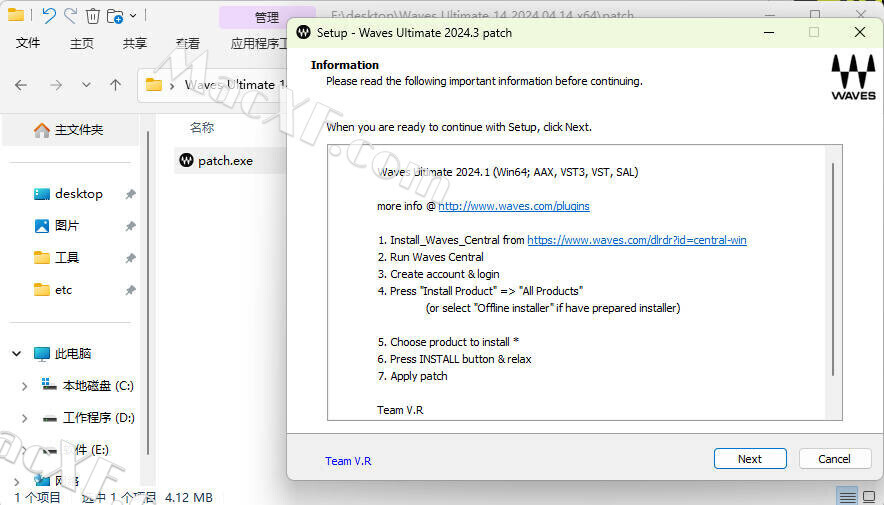Viewport: 884px width, 505px height.
Task: Select 工作程序 (D:) drive
Action: click(98, 418)
